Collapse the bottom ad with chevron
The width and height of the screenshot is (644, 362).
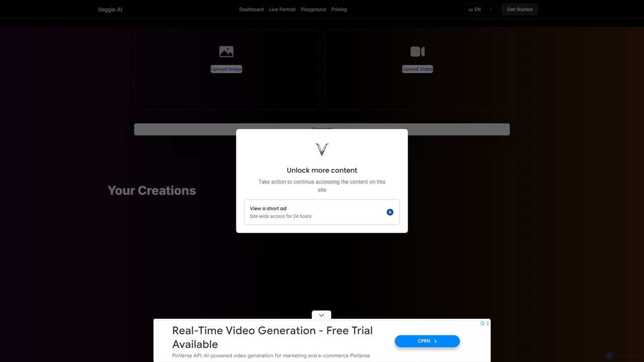(x=321, y=315)
